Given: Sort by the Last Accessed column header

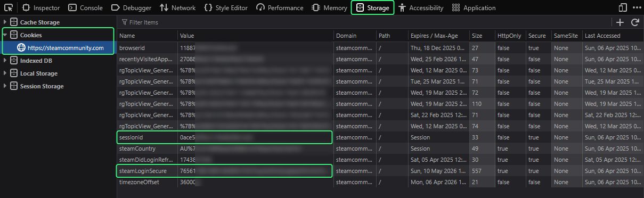Looking at the screenshot, I should point(613,36).
